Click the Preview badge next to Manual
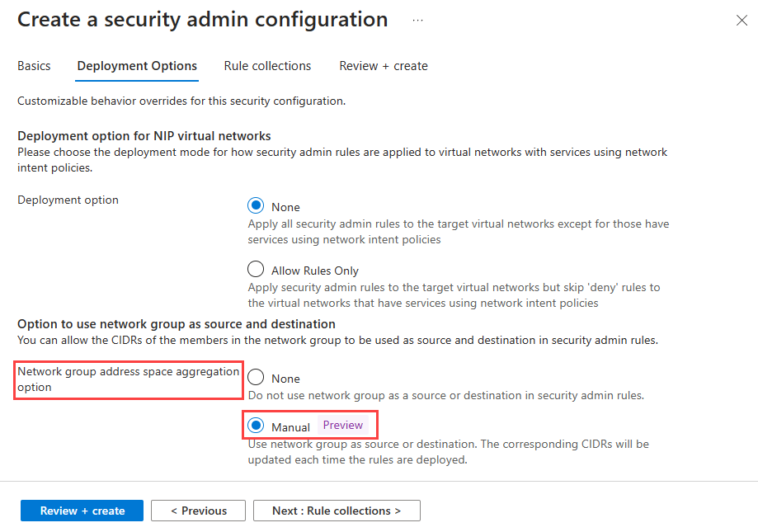Screen dimensions: 758x532 point(342,425)
